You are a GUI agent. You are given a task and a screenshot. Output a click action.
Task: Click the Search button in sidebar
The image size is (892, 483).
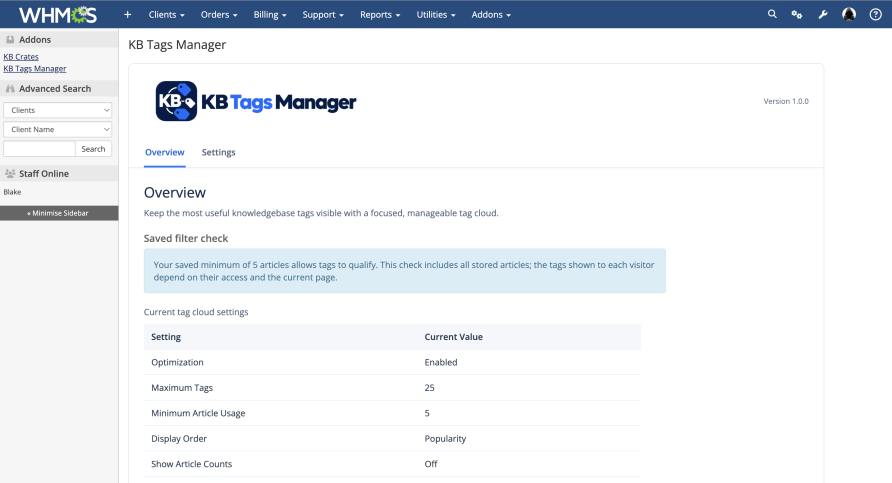coord(93,149)
